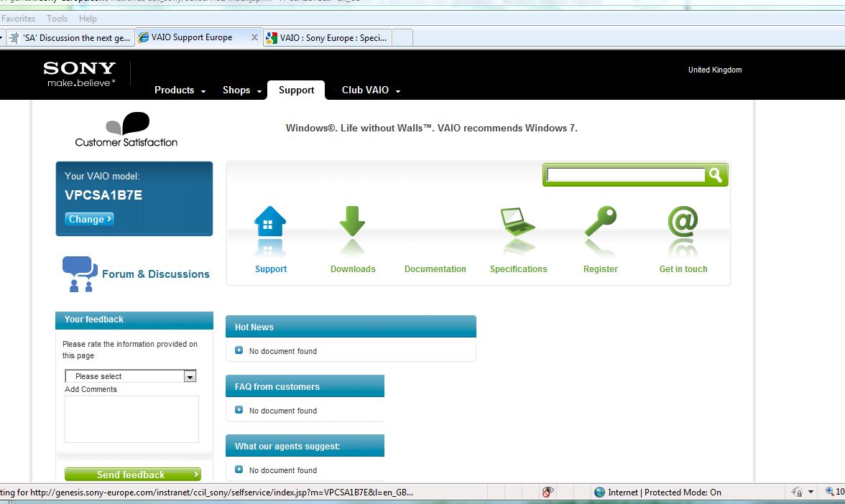
Task: Click the Support text link
Action: [x=270, y=269]
